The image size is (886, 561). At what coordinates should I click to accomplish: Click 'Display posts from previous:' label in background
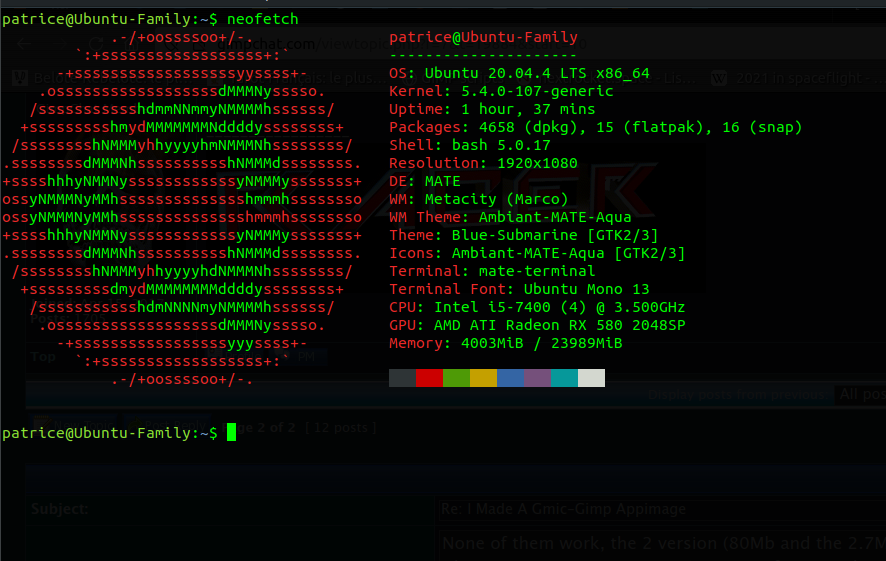click(x=736, y=394)
